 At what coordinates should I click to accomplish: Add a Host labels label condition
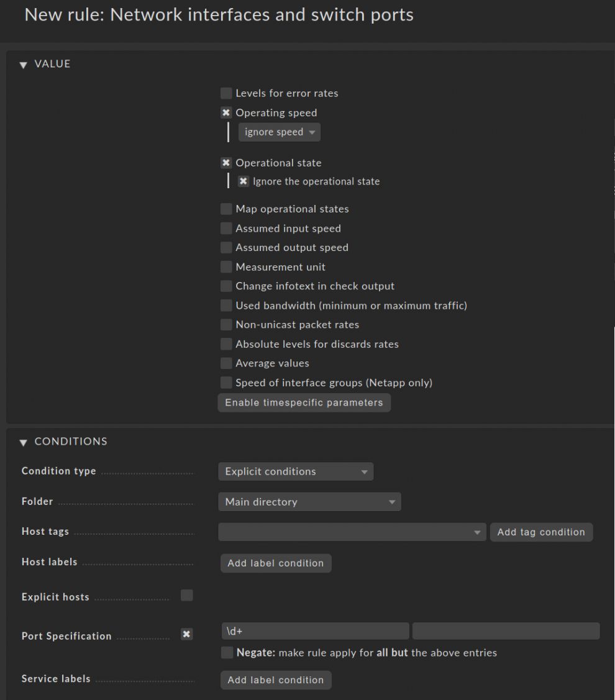(x=276, y=563)
